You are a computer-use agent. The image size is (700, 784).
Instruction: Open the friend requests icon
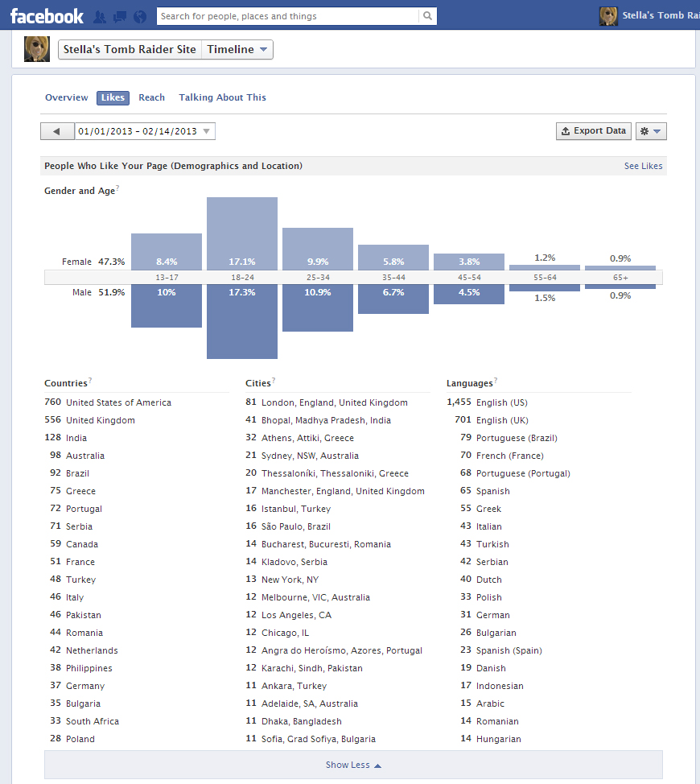coord(100,16)
